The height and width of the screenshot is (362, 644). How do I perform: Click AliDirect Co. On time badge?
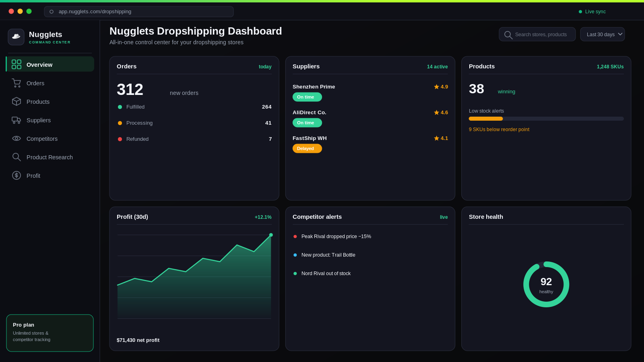tap(307, 123)
